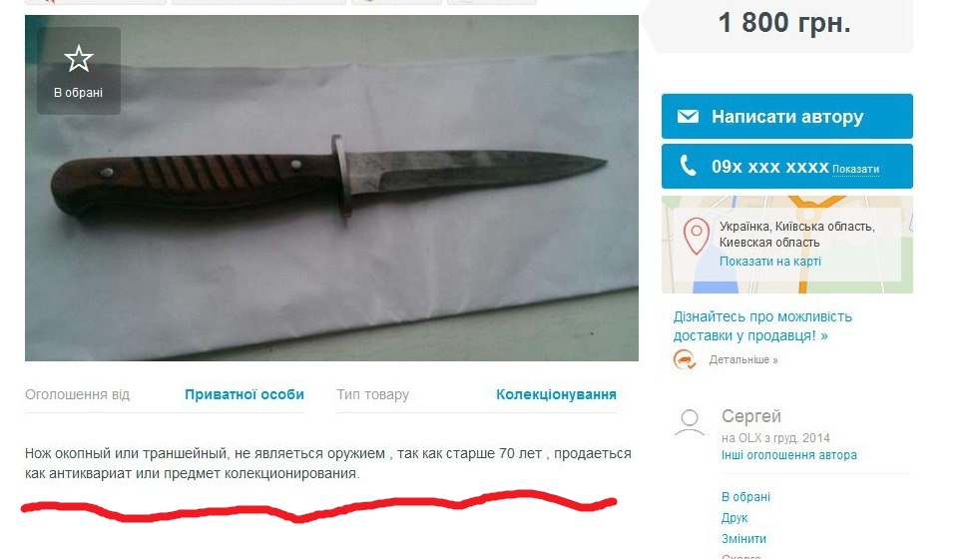Click the star favorite icon on photo
The height and width of the screenshot is (559, 980).
(x=79, y=59)
